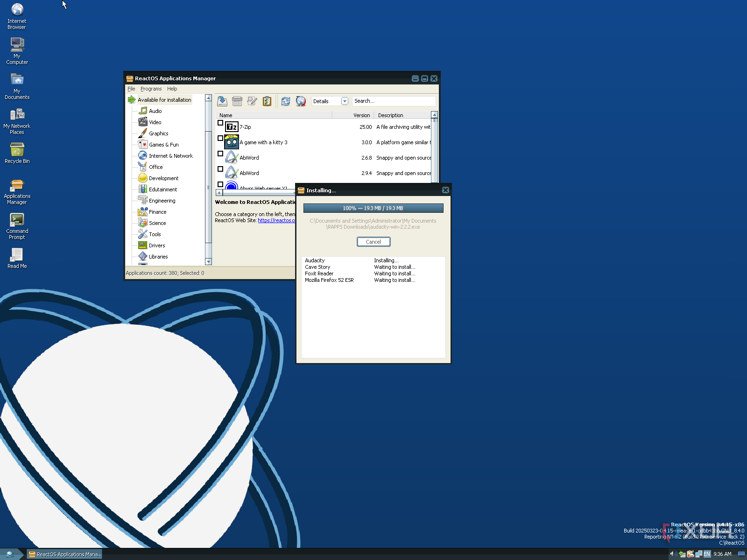The width and height of the screenshot is (747, 560).
Task: Select the Engineering category
Action: click(x=162, y=201)
